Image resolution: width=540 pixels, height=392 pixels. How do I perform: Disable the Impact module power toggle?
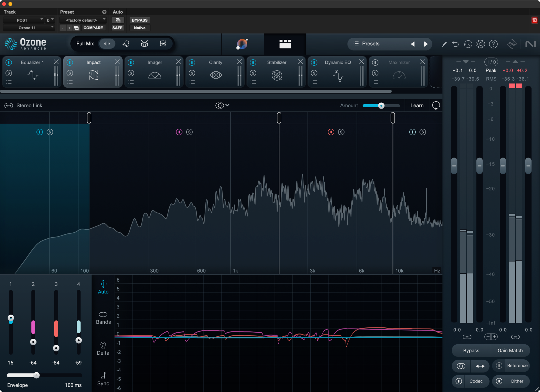[70, 62]
